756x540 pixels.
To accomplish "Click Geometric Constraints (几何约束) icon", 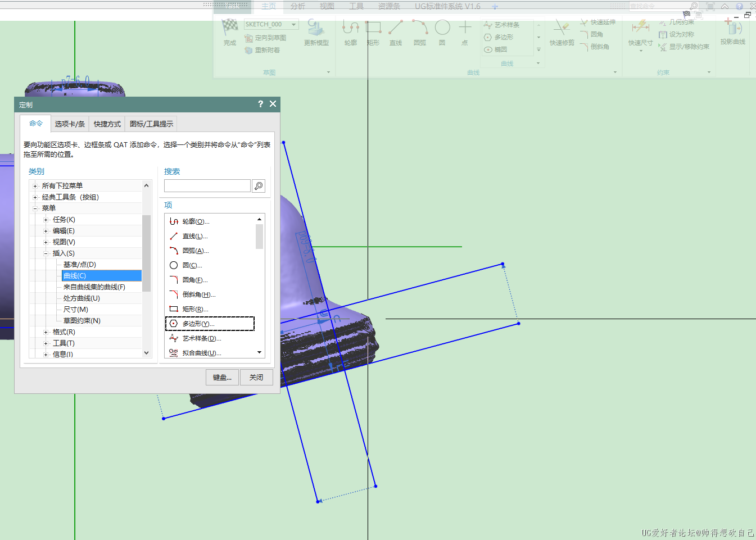I will coord(663,22).
